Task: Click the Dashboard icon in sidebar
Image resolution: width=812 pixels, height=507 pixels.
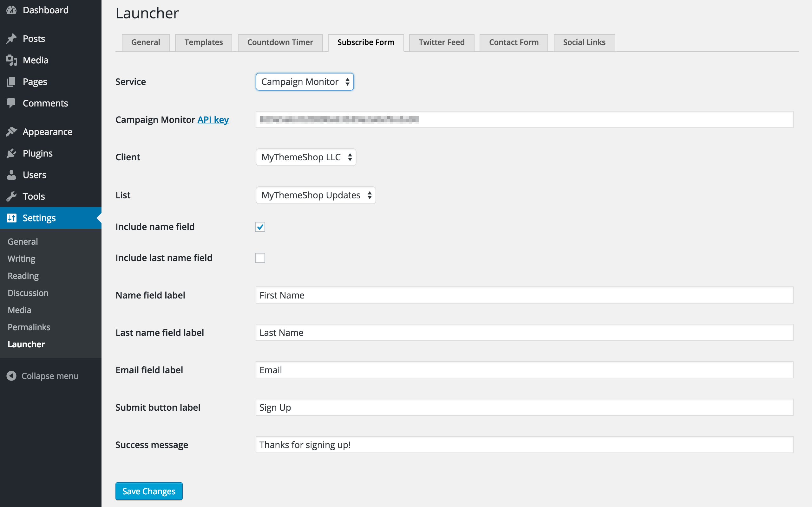Action: pos(12,10)
